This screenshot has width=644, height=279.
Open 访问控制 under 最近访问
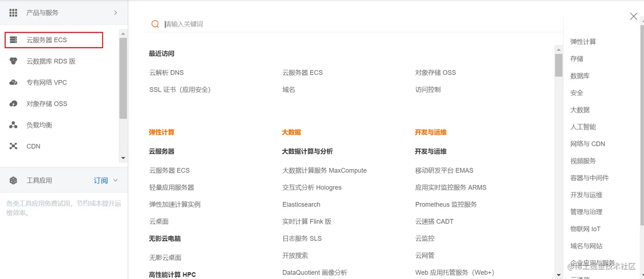[428, 90]
